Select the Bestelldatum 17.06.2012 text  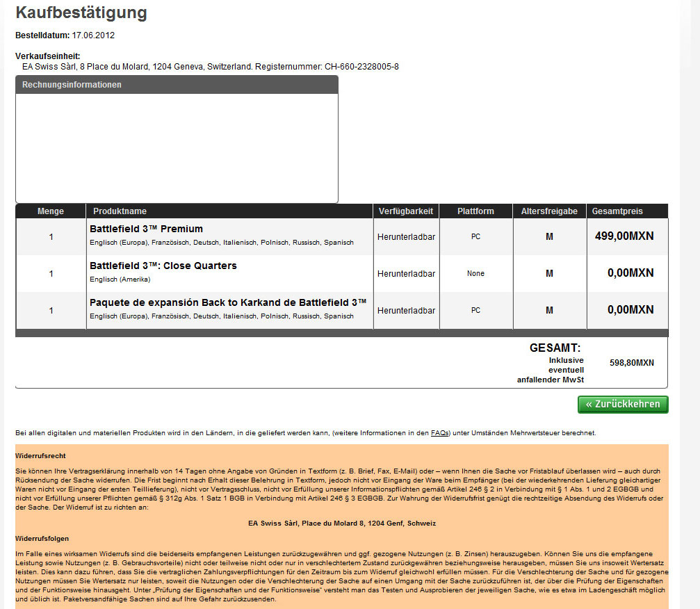point(65,35)
